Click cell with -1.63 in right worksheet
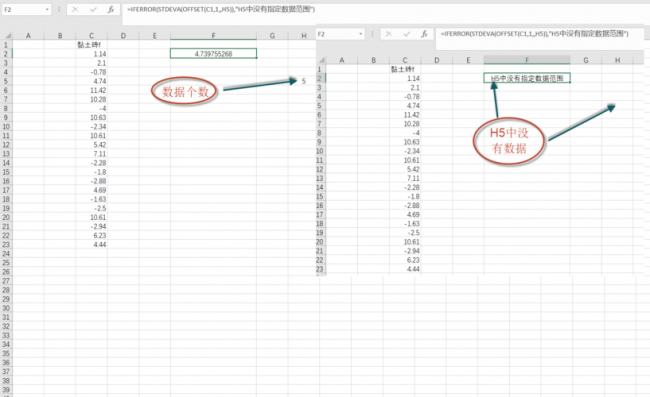The height and width of the screenshot is (397, 650). (405, 224)
